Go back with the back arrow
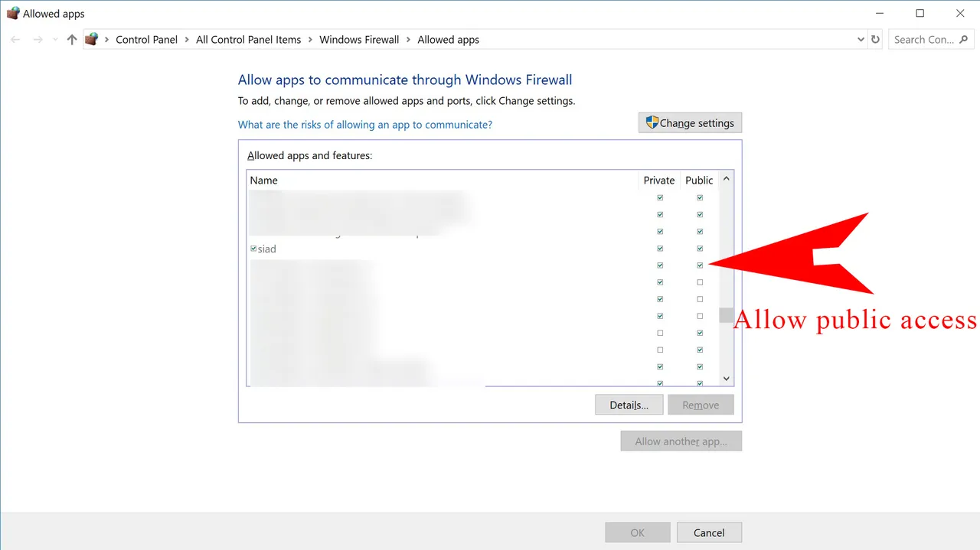Viewport: 980px width, 550px height. [15, 40]
